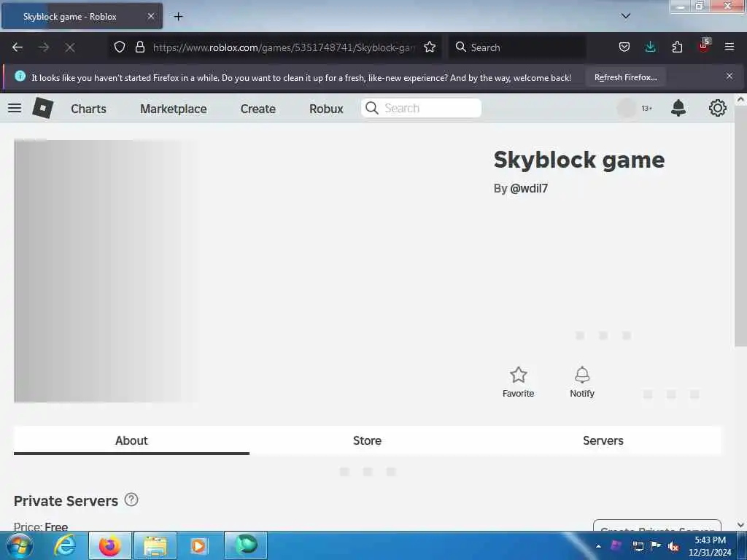Close the Skyblock game - Roblox tab
Viewport: 747px width, 560px height.
pos(150,16)
